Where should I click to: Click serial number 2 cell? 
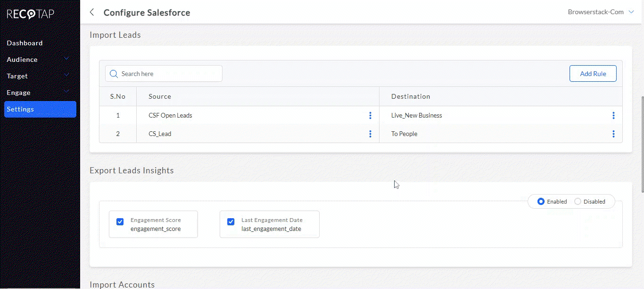pos(118,134)
